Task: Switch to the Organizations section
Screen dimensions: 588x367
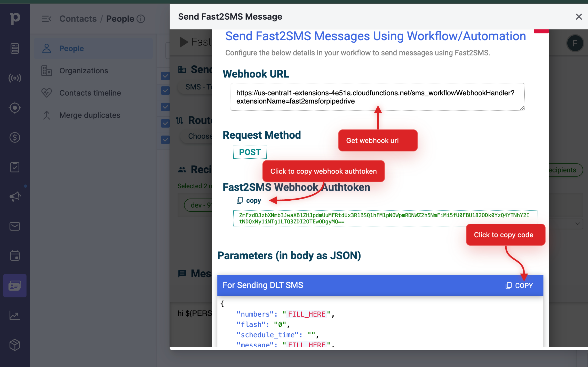Action: [x=84, y=70]
